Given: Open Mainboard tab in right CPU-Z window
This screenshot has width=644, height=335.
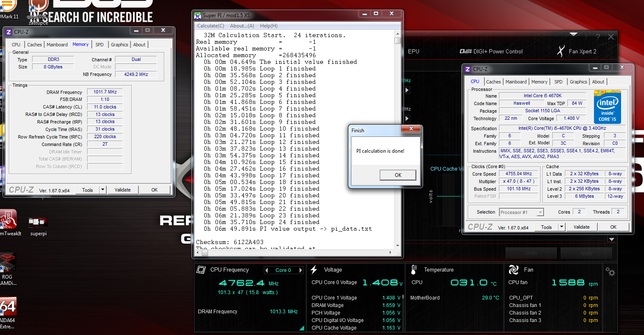Looking at the screenshot, I should click(x=516, y=82).
